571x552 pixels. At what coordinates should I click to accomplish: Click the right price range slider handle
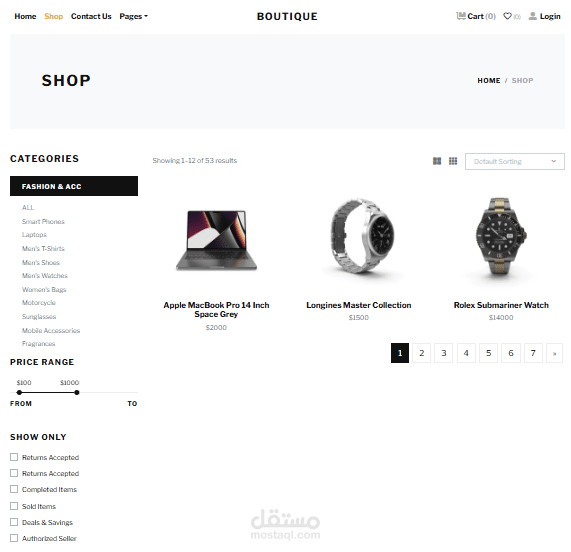[76, 393]
